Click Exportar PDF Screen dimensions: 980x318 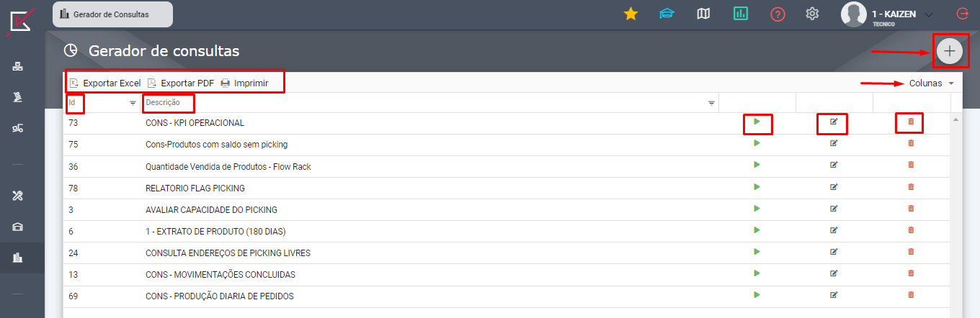[x=181, y=83]
